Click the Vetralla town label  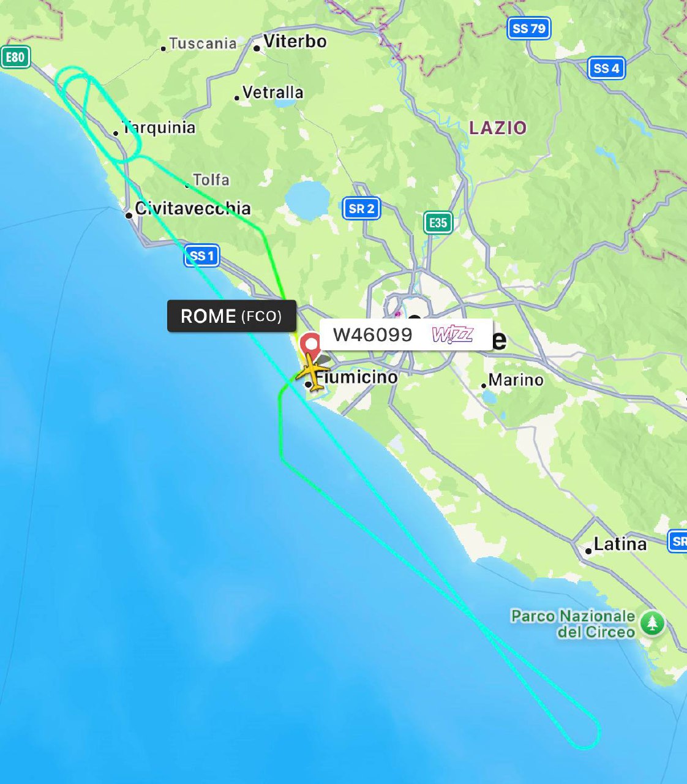click(x=272, y=92)
